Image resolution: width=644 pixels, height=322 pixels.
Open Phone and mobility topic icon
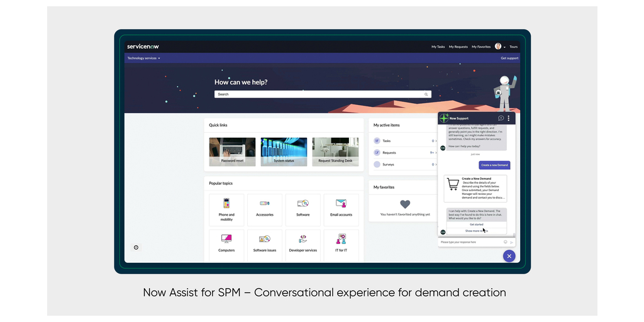[x=226, y=203]
